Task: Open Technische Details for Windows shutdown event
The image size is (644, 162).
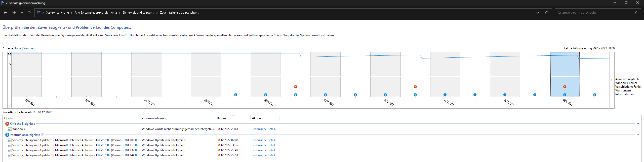Action: point(265,129)
